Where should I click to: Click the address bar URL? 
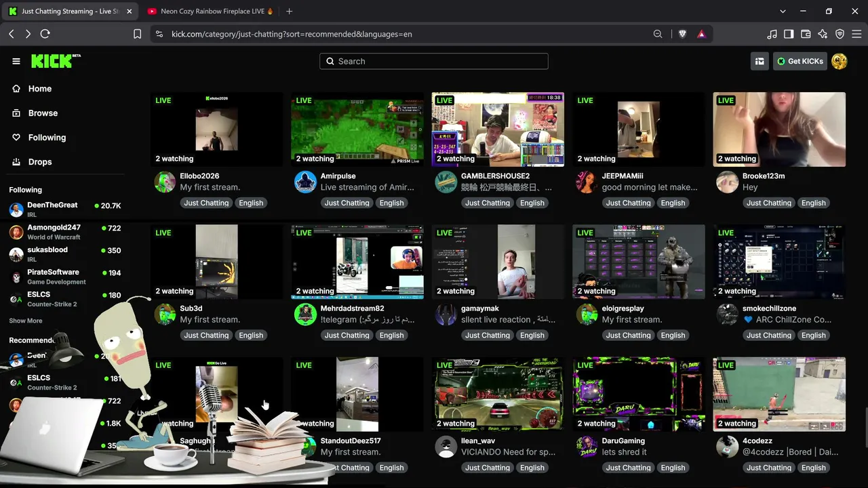click(x=292, y=34)
